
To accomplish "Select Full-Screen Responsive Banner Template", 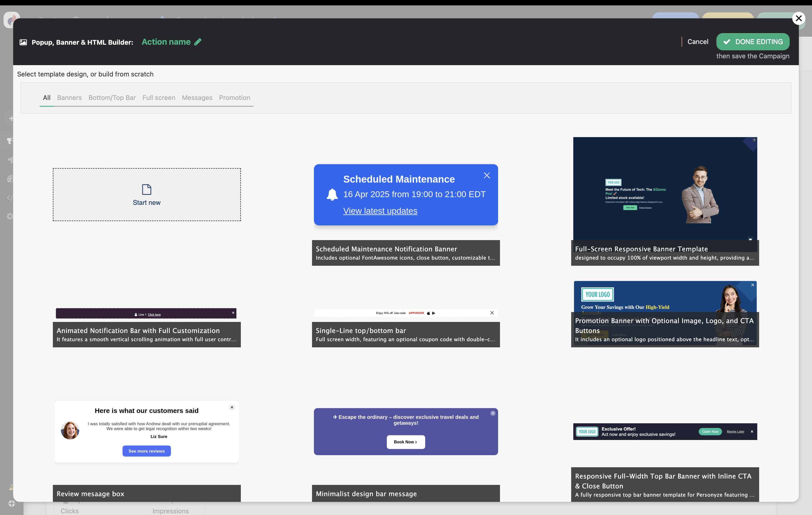I will click(x=665, y=202).
